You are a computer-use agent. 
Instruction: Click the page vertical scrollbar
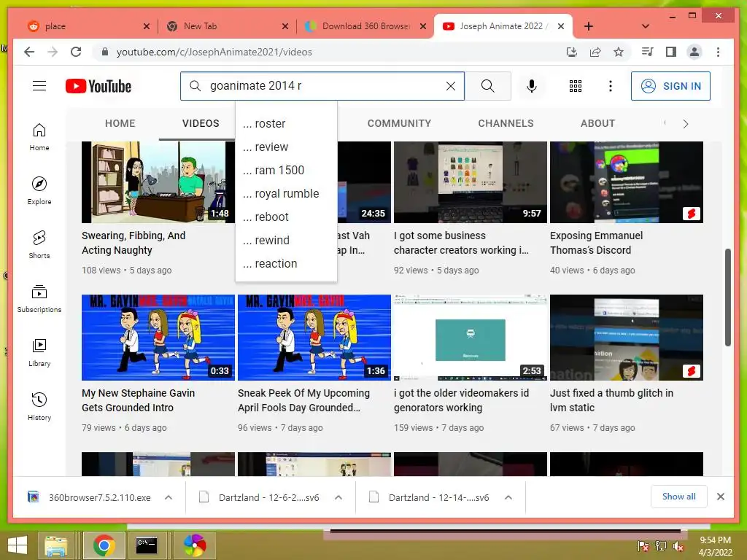click(x=727, y=297)
